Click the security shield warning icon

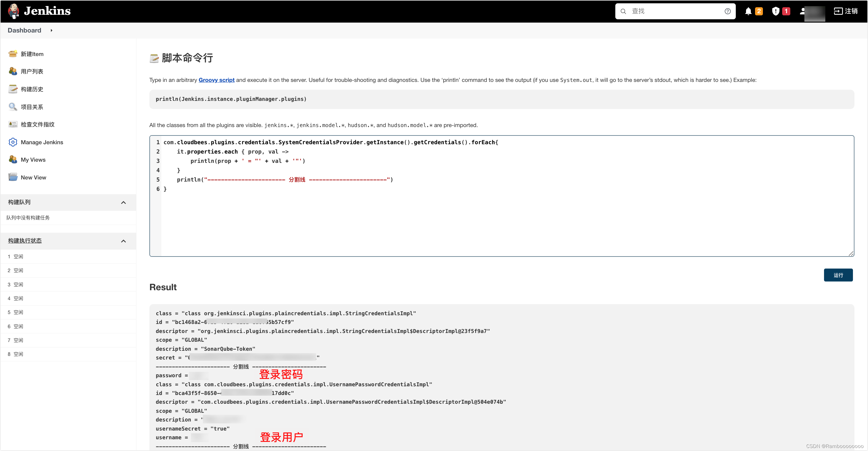tap(775, 11)
